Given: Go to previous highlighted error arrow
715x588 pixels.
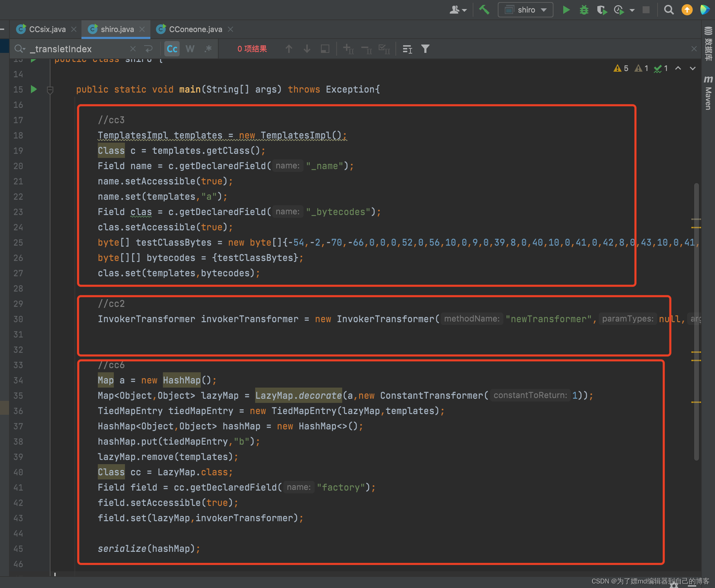Looking at the screenshot, I should [x=678, y=68].
